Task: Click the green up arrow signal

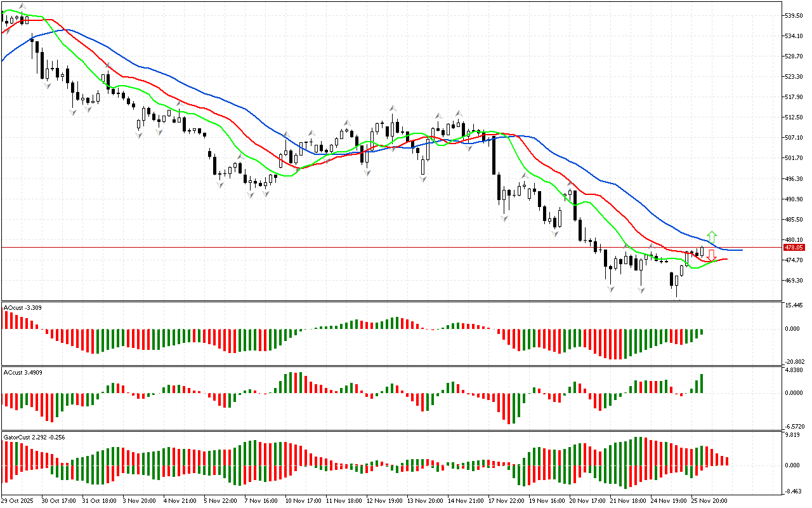Action: [712, 236]
